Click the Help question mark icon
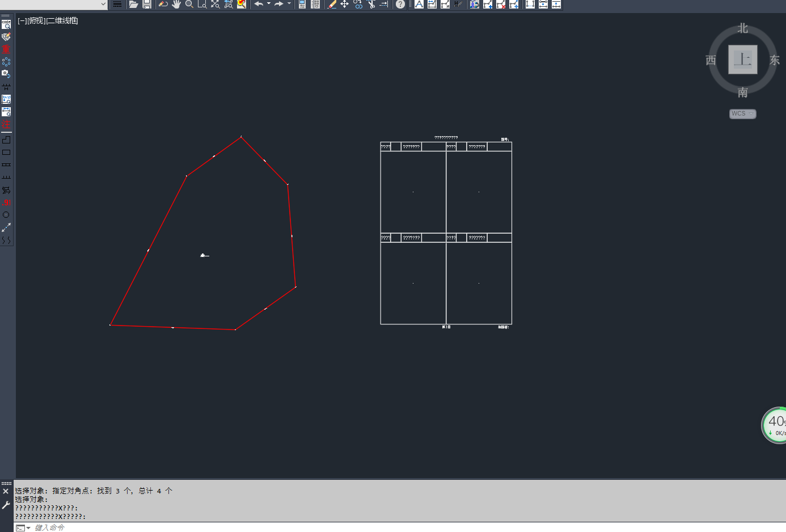 coord(400,4)
